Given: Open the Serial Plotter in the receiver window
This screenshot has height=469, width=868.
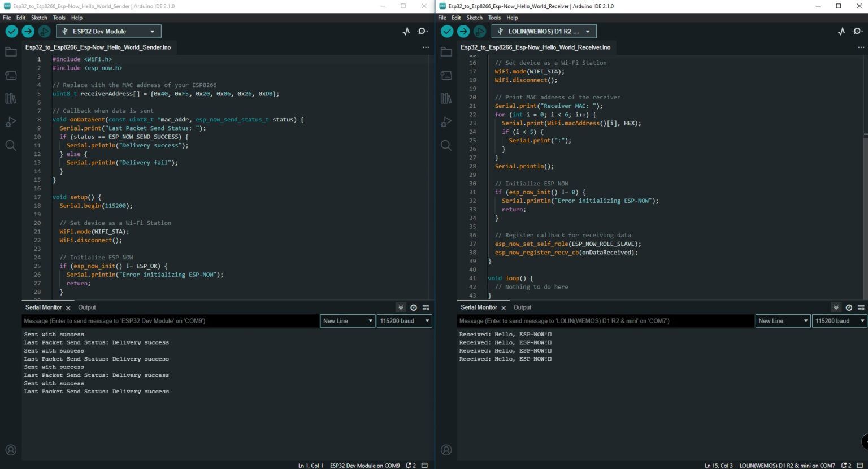Looking at the screenshot, I should click(842, 31).
